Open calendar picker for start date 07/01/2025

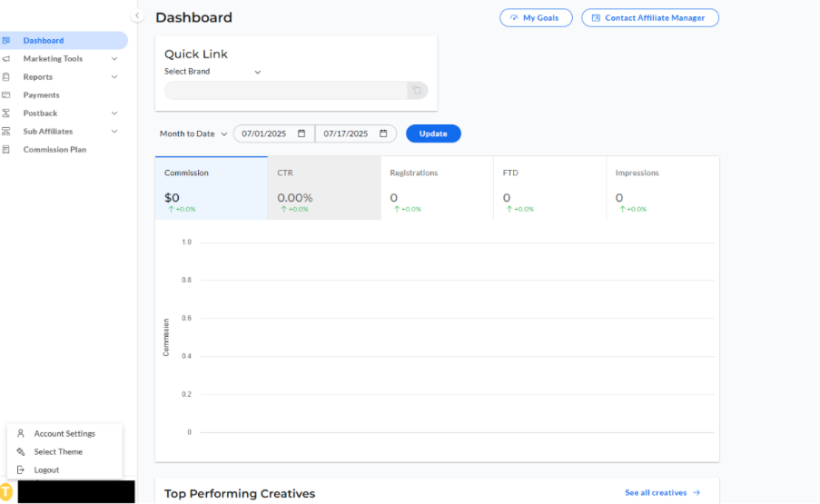pos(301,133)
